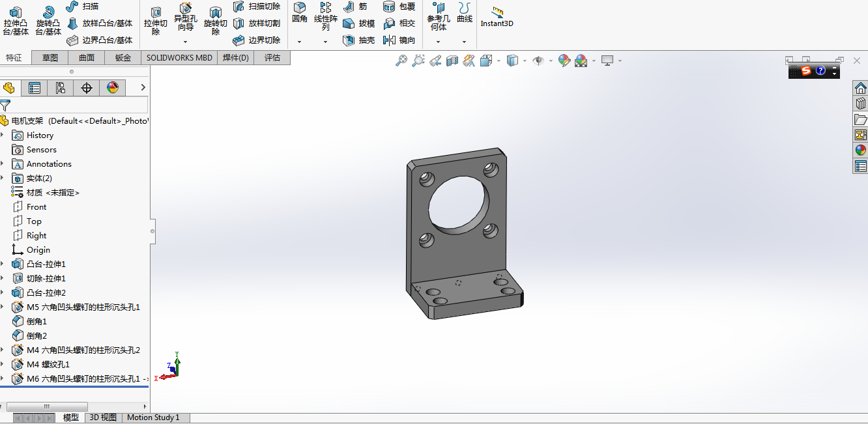868x424 pixels.
Task: Toggle the hide/show items eye icon
Action: [538, 61]
